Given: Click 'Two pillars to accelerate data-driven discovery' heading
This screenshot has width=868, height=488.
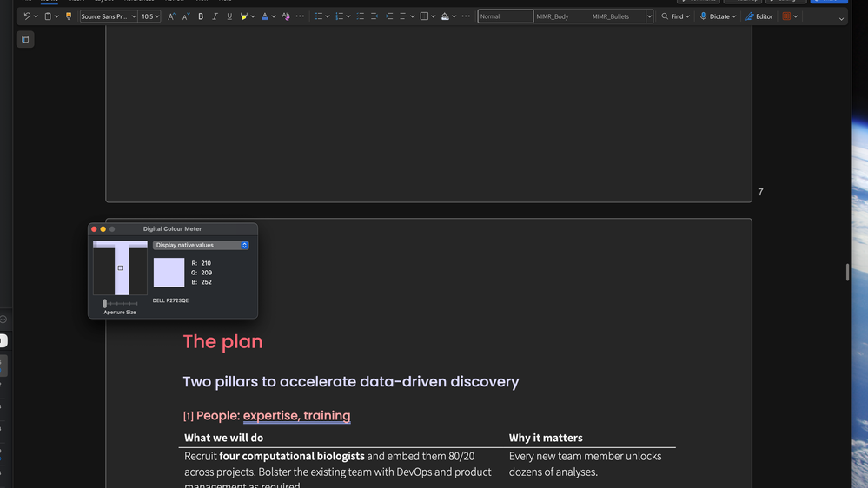Looking at the screenshot, I should click(351, 382).
